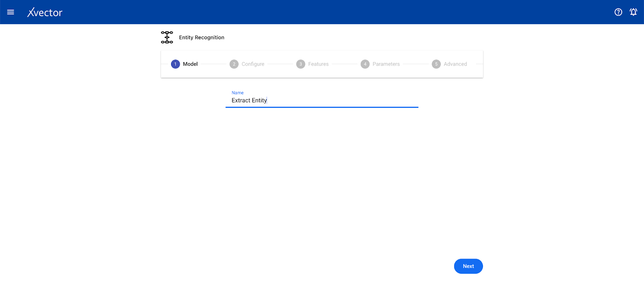644x307 pixels.
Task: Open the notifications bell icon
Action: pos(634,12)
